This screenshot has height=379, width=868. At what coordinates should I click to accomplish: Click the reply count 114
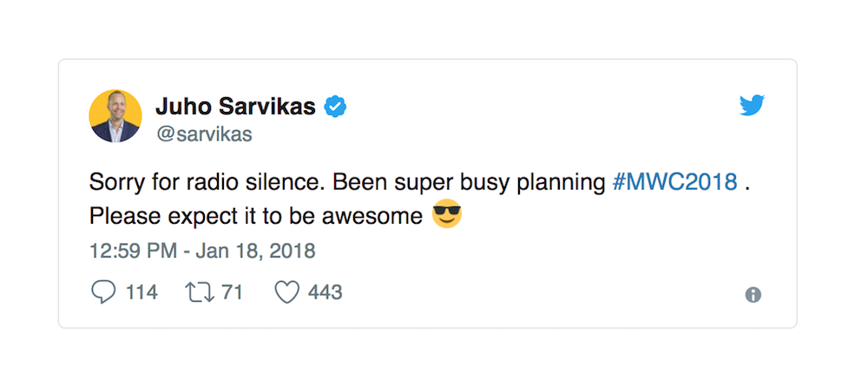pyautogui.click(x=141, y=293)
